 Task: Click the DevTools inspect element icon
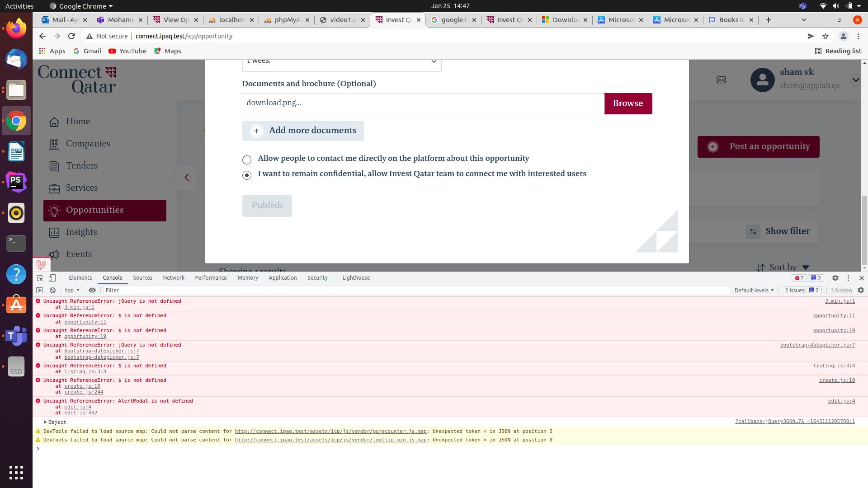point(40,278)
